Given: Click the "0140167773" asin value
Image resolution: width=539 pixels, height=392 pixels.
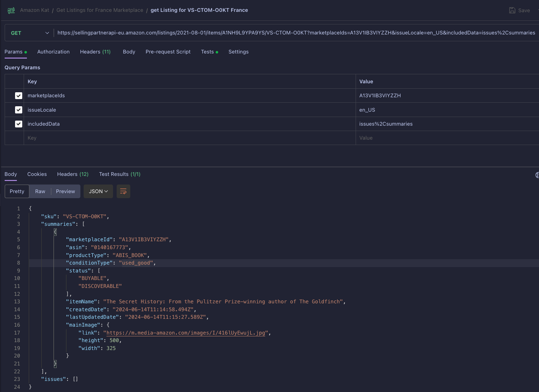Looking at the screenshot, I should point(109,247).
